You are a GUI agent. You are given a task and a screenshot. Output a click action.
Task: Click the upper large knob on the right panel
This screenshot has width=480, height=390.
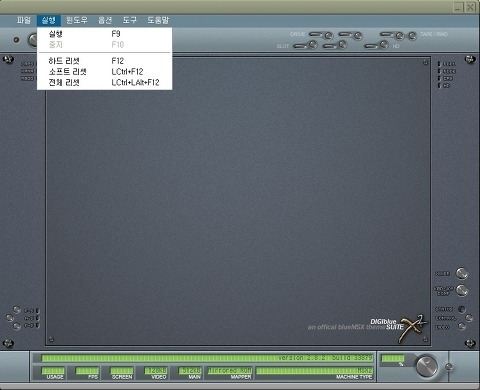point(462,273)
